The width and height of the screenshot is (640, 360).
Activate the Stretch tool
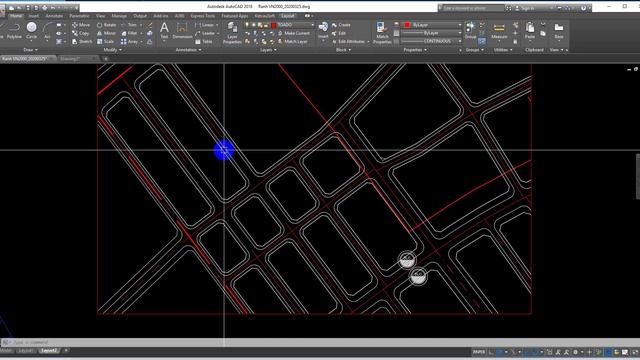82,41
